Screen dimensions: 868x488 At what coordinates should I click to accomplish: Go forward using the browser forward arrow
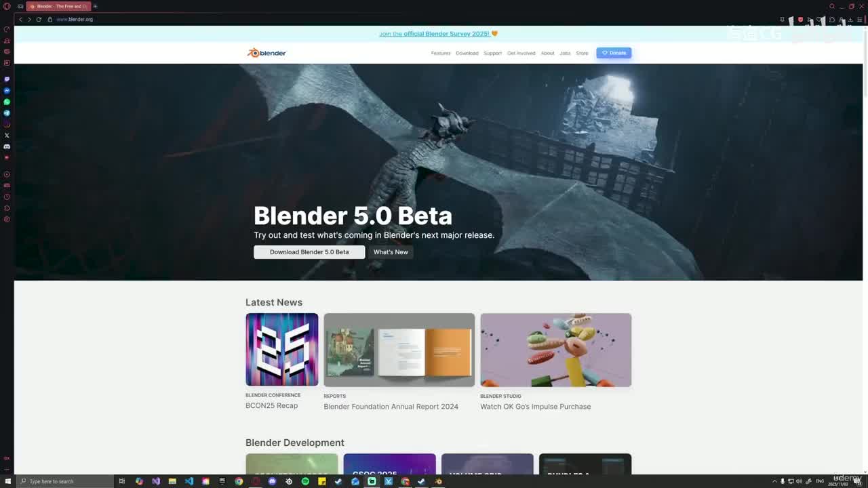click(29, 20)
